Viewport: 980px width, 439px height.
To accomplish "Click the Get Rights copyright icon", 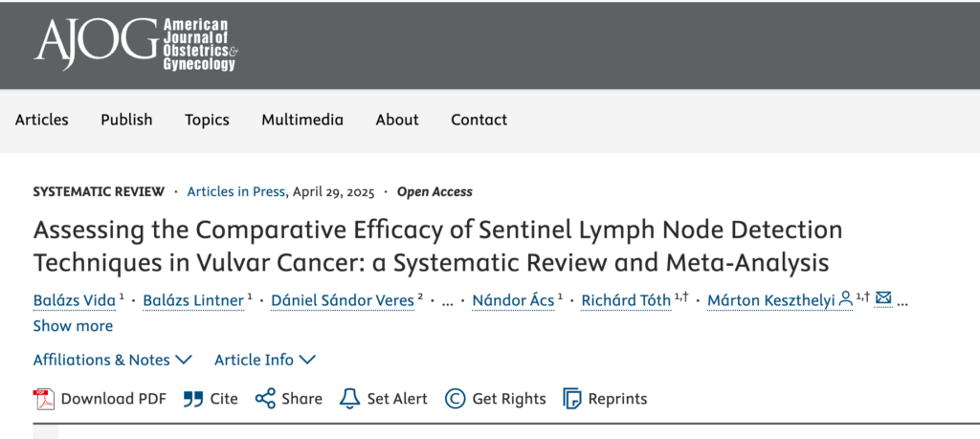I will pos(456,399).
